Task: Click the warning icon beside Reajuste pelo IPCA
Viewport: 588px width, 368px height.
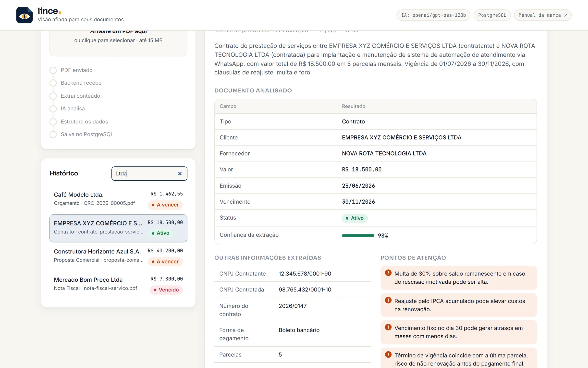Action: [388, 300]
